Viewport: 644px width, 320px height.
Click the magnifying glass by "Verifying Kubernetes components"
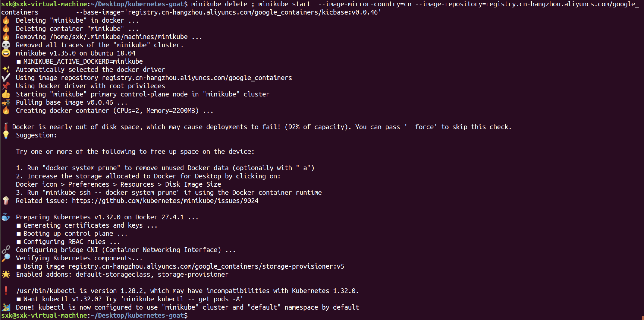click(6, 258)
